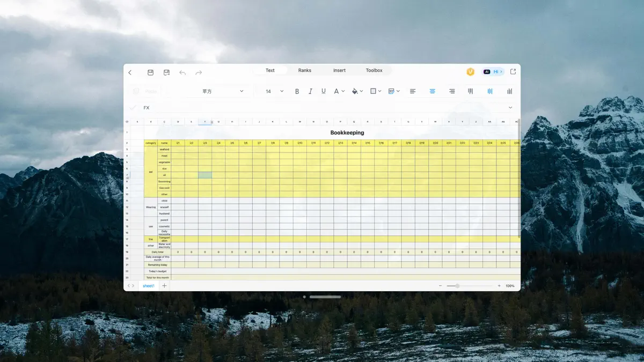Expand the formula bar chevron
This screenshot has height=362, width=644.
tap(510, 108)
